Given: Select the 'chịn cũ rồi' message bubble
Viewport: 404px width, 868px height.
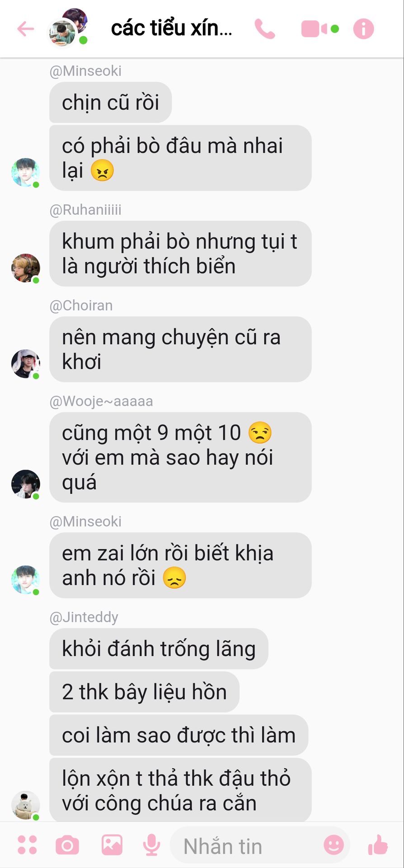Looking at the screenshot, I should tap(110, 102).
